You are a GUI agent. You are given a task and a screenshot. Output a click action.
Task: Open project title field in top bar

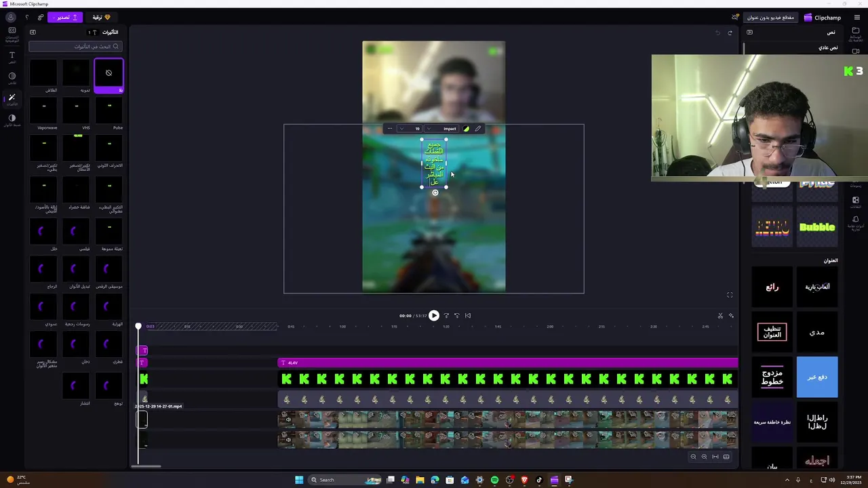pos(770,18)
